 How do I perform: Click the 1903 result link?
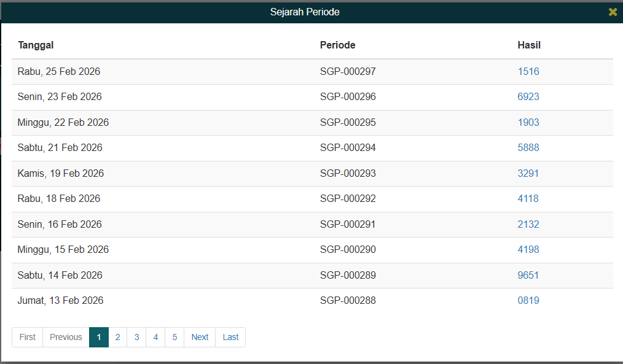[x=528, y=122]
